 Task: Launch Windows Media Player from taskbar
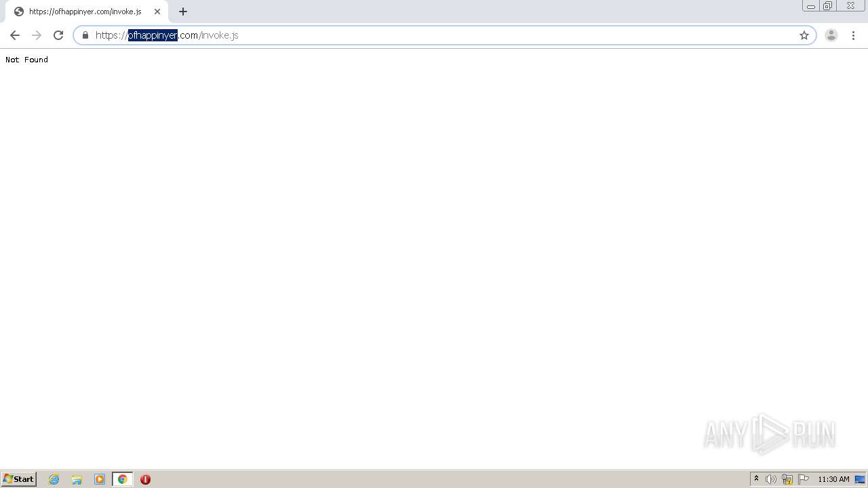100,479
